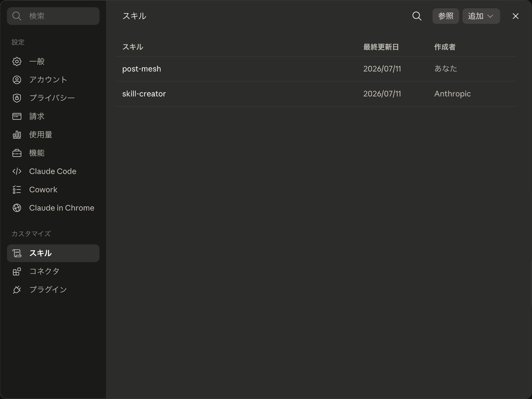Select プライバシー in the sidebar
The image size is (532, 399).
tap(53, 98)
